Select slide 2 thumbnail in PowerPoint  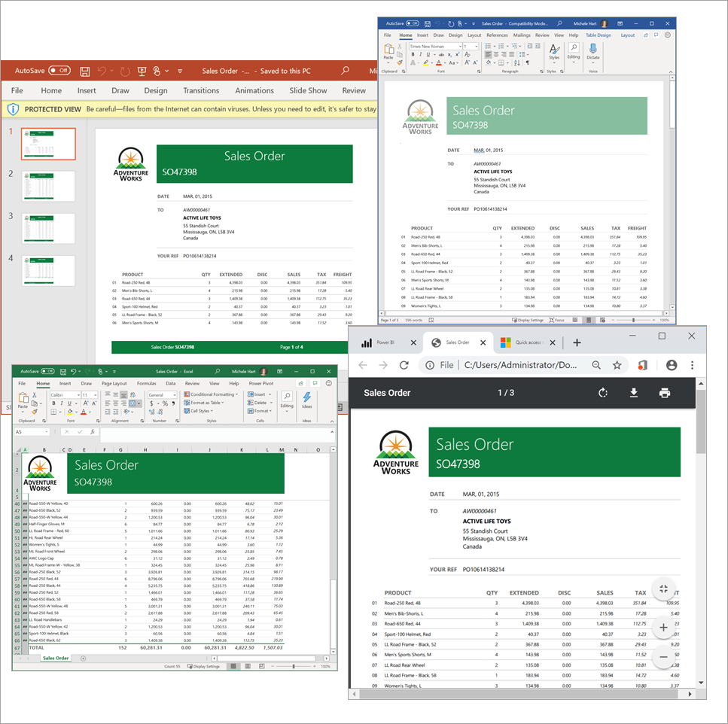point(48,186)
